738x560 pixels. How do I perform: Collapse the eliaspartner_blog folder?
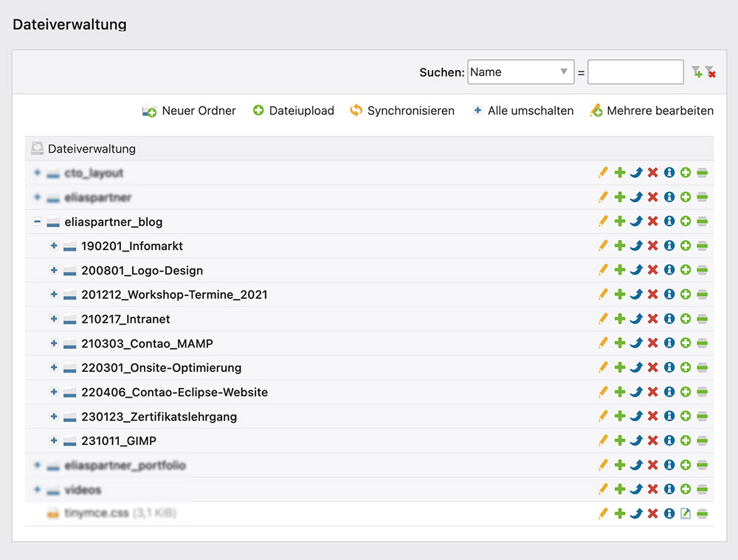[37, 221]
